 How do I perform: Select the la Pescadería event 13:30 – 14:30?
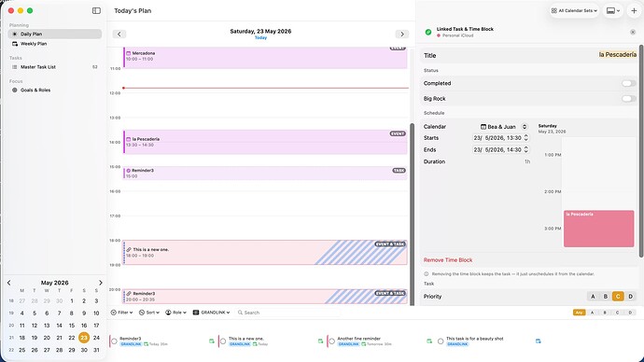tap(265, 142)
